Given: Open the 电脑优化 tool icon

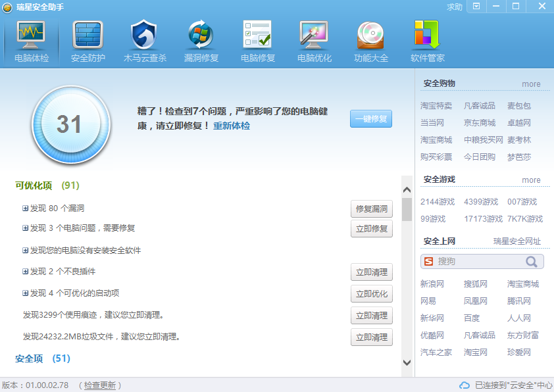Looking at the screenshot, I should 313,41.
